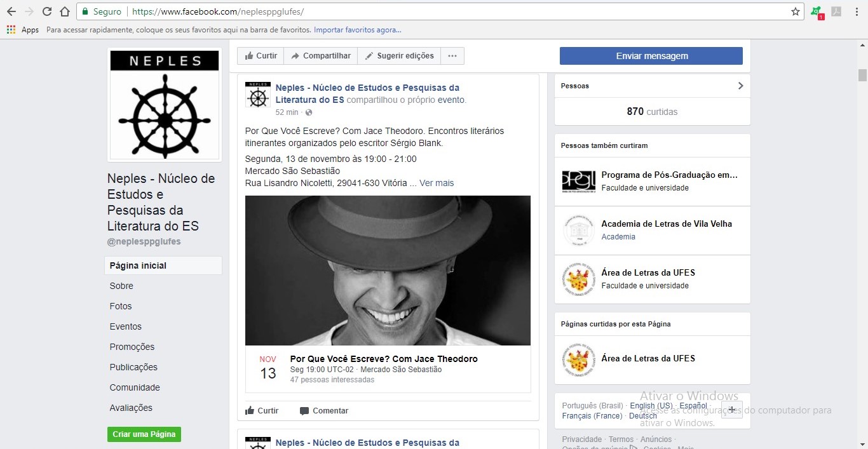Share the page via Compartilhar button
This screenshot has height=449, width=868.
point(321,56)
